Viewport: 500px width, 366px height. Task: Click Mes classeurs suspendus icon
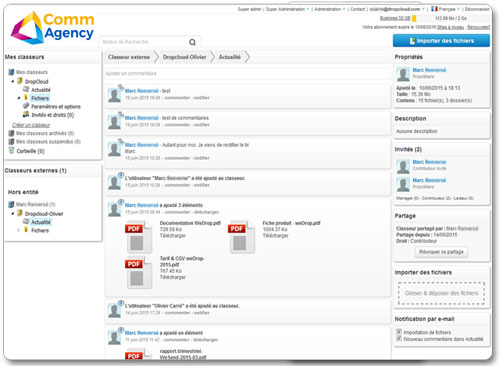[11, 141]
